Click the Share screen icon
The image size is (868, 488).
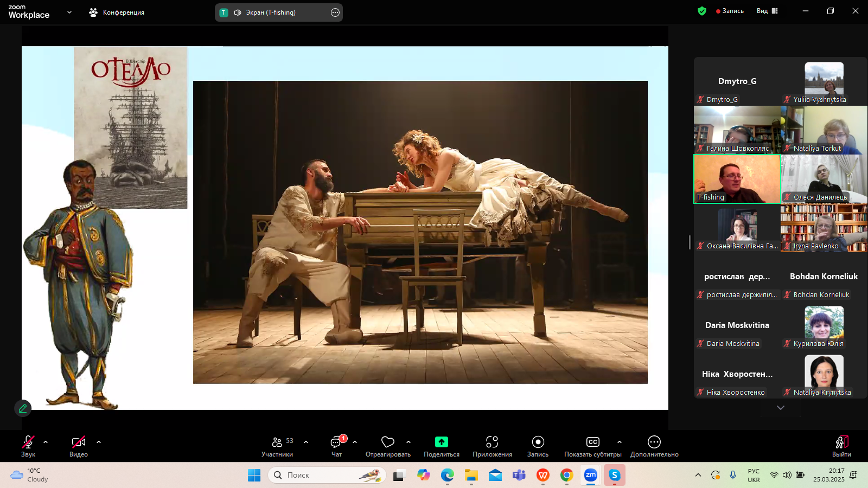click(441, 446)
